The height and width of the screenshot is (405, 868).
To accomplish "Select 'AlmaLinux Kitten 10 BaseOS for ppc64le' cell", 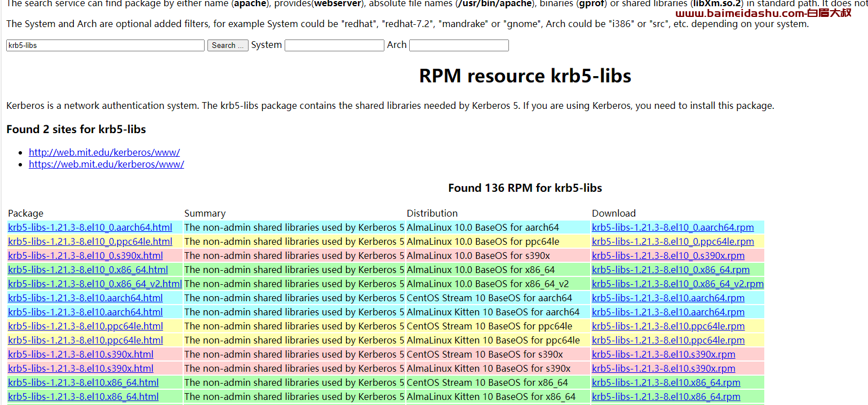I will tap(498, 340).
